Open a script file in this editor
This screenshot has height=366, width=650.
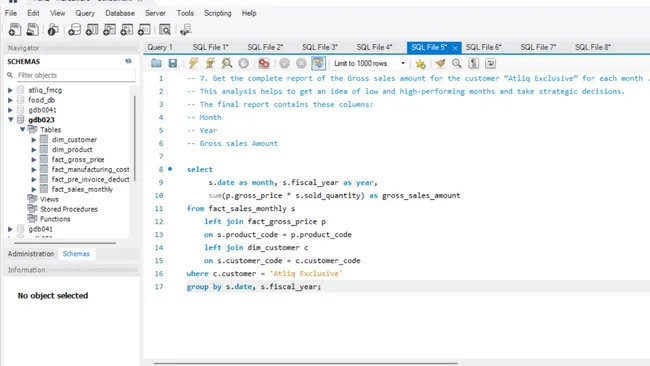tap(156, 63)
